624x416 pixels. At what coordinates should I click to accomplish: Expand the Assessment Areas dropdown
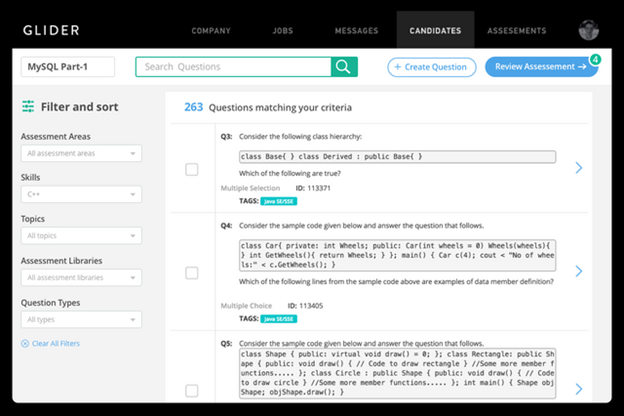(81, 153)
